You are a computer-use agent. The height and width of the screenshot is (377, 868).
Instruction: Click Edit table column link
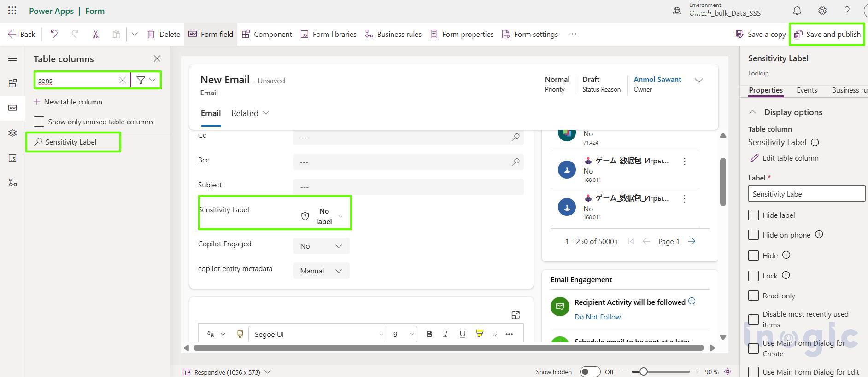[785, 158]
